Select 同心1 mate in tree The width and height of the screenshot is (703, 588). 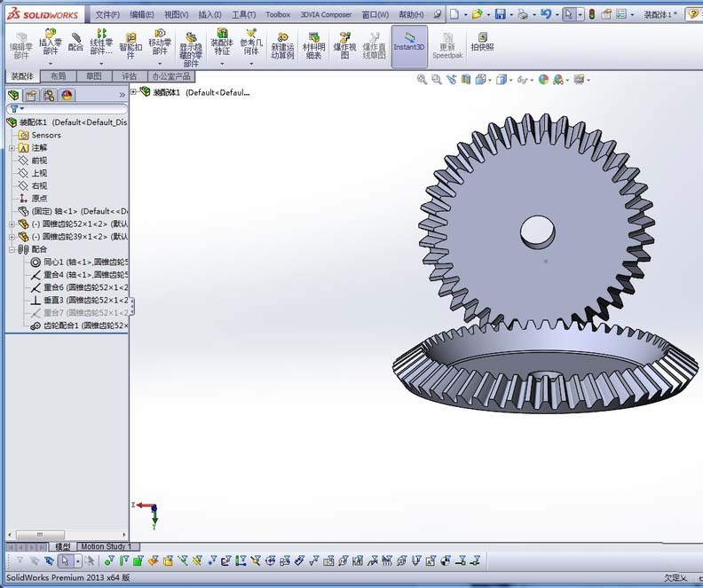[78, 262]
